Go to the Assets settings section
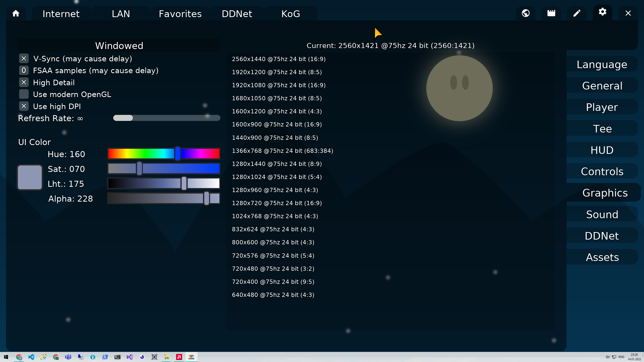Viewport: 644px width, 362px height. coord(602,257)
